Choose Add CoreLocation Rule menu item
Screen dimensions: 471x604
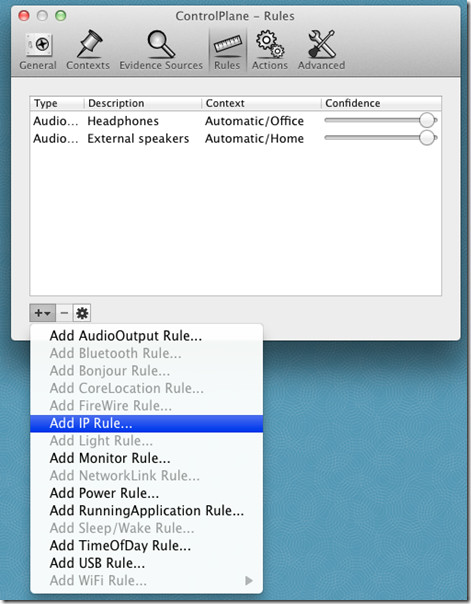tap(146, 388)
